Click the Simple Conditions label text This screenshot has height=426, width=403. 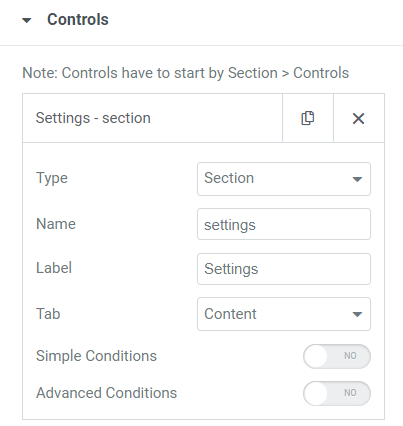[x=96, y=356]
